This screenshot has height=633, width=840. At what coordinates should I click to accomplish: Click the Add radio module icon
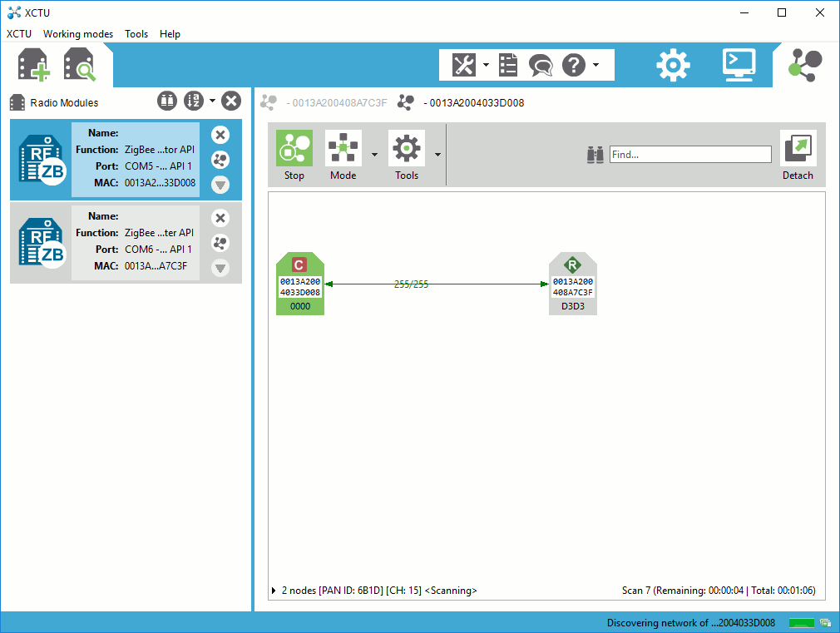34,65
